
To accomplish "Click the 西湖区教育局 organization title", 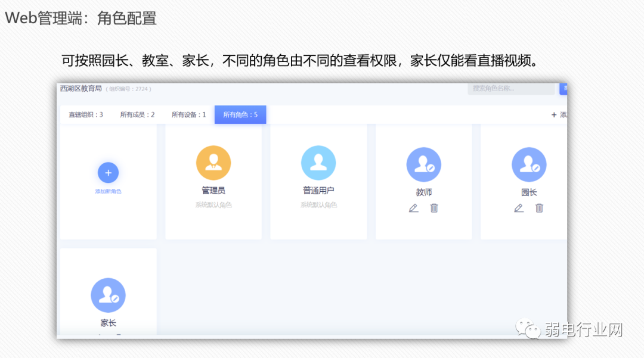I will pyautogui.click(x=81, y=89).
